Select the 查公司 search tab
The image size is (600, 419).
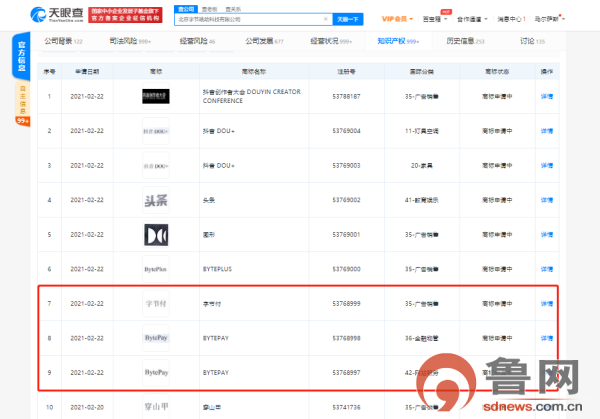pyautogui.click(x=186, y=9)
